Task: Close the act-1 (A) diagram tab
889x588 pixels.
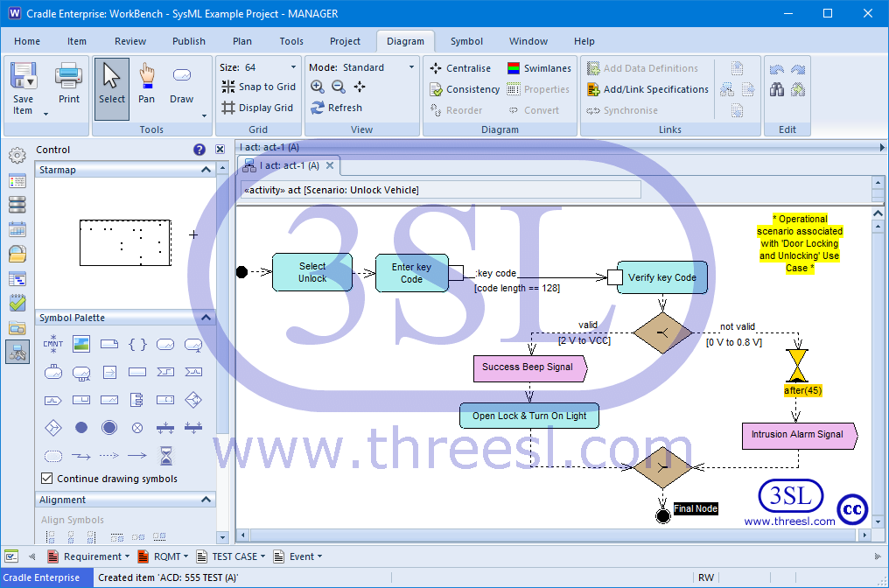Action: tap(329, 165)
